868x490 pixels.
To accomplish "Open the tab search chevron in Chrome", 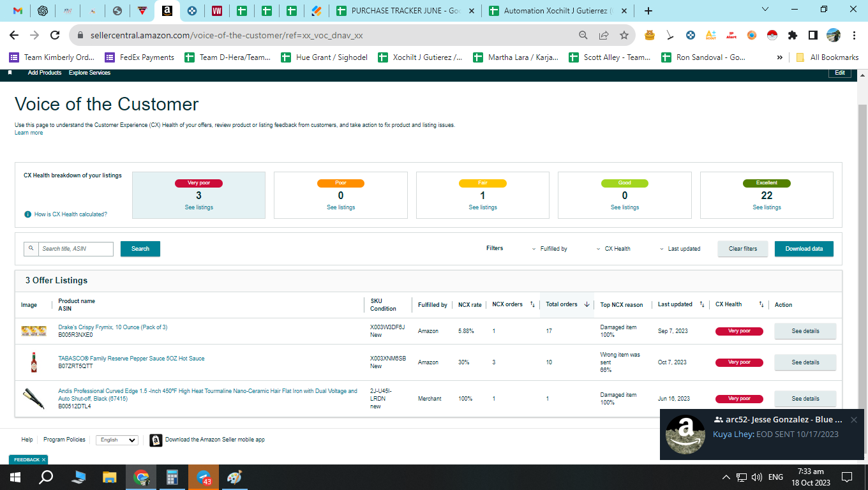I will [766, 10].
